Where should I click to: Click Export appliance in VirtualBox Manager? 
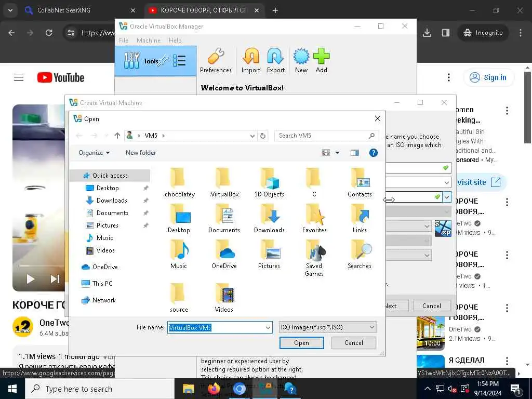point(275,61)
